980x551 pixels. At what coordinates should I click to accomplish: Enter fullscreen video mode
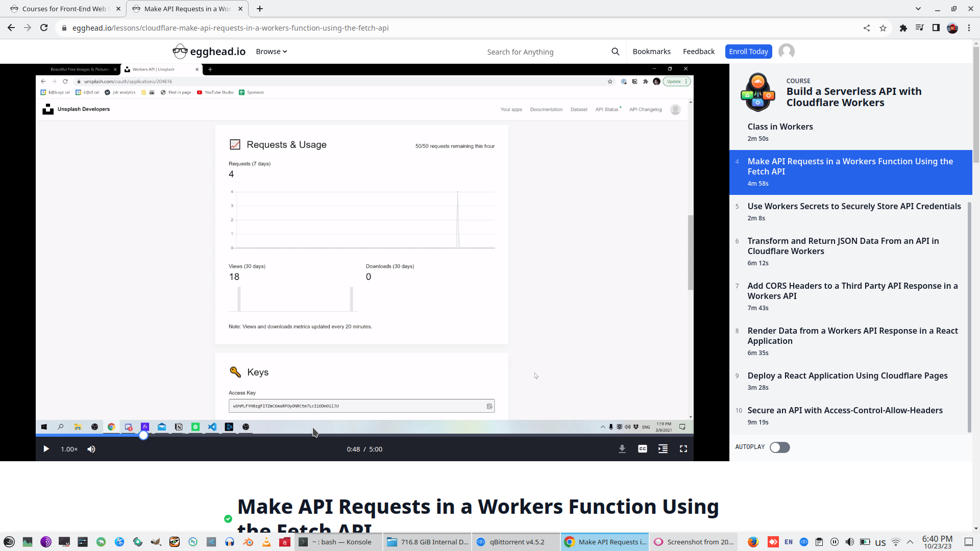[x=683, y=449]
